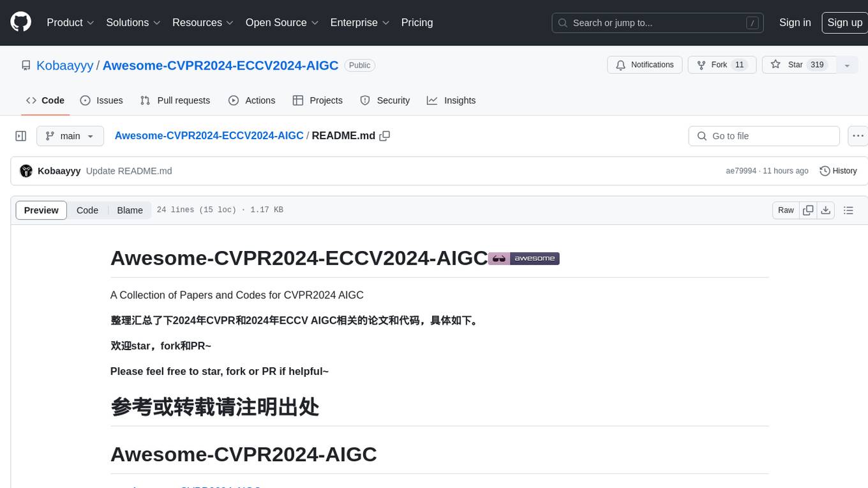868x488 pixels.
Task: Click the Awesome-CVPR2024-AIGC section heading
Action: 243,454
